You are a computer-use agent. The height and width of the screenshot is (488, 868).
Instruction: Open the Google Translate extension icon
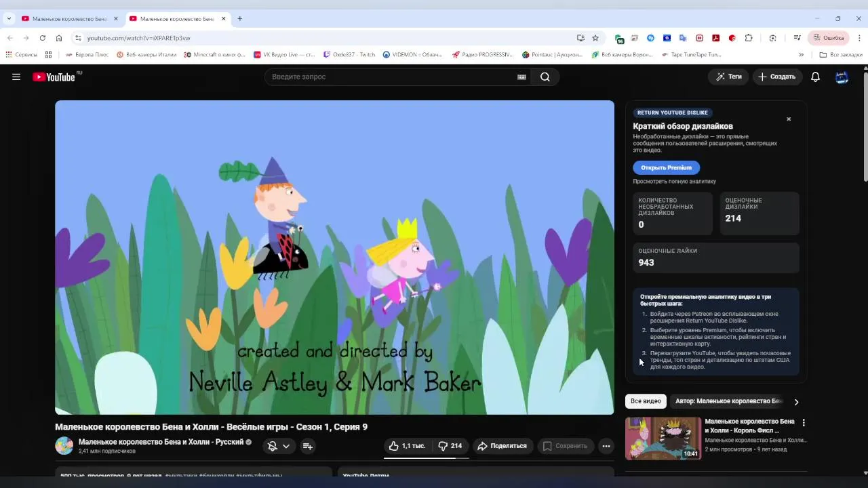tap(683, 38)
